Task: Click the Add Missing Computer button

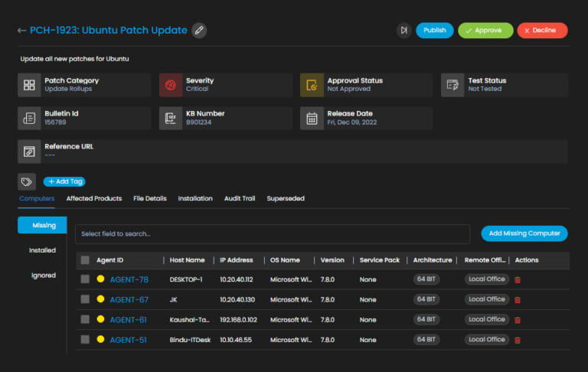Action: 524,233
